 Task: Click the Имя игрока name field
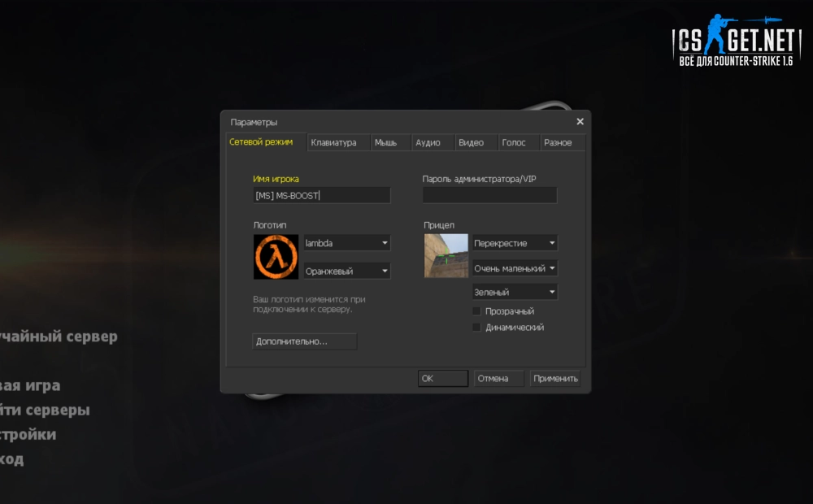pyautogui.click(x=321, y=195)
